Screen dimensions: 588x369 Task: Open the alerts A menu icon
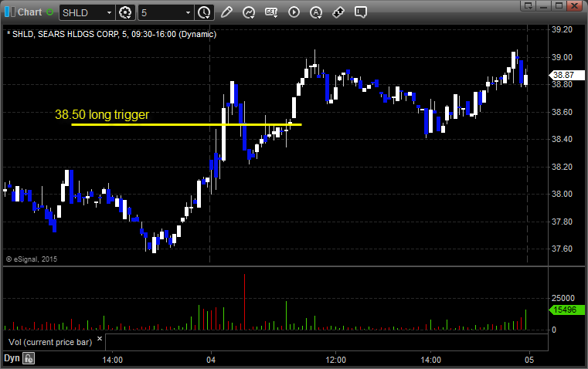[316, 12]
